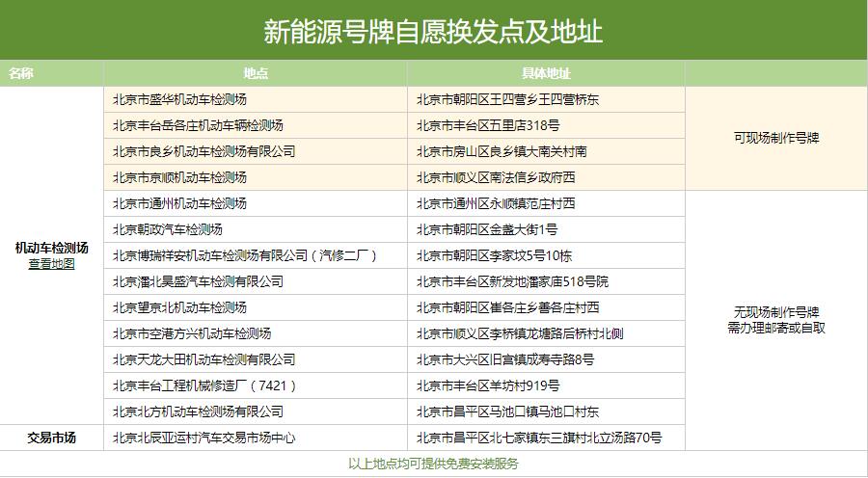The width and height of the screenshot is (868, 478).
Task: Select 北京朝政汽车检测场 cell
Action: (256, 229)
